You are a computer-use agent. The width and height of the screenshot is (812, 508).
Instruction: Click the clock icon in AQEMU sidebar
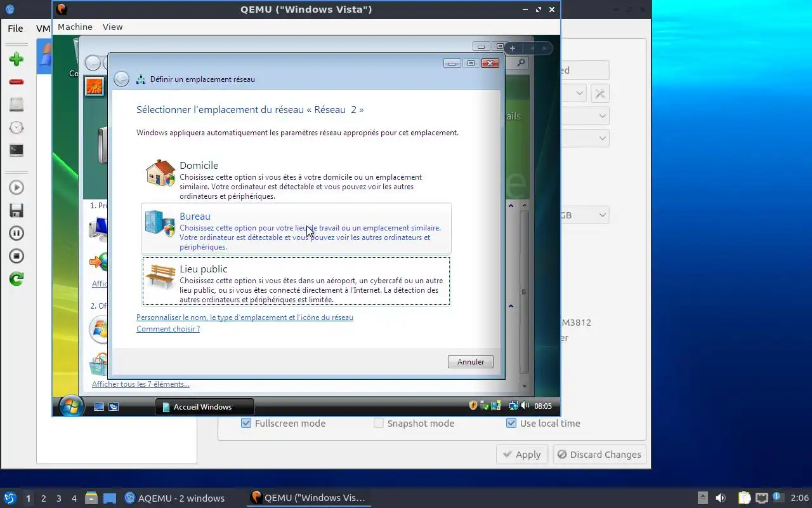point(16,128)
